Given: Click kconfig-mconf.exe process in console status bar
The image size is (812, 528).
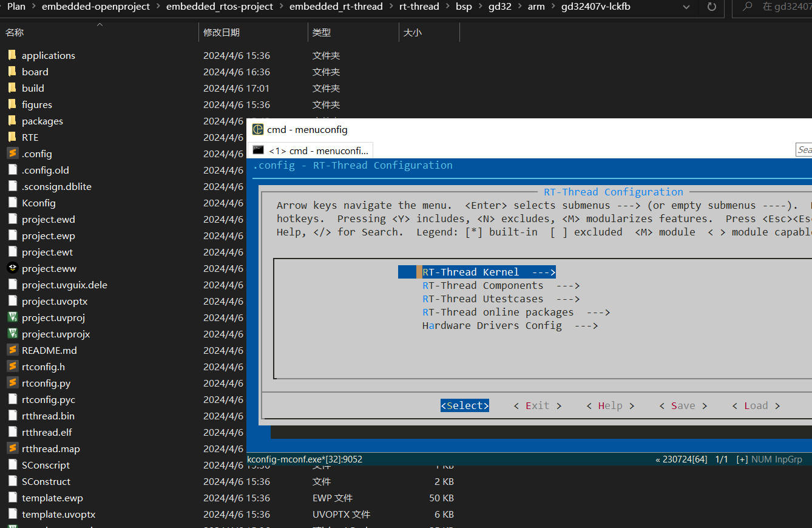Looking at the screenshot, I should click(x=305, y=459).
